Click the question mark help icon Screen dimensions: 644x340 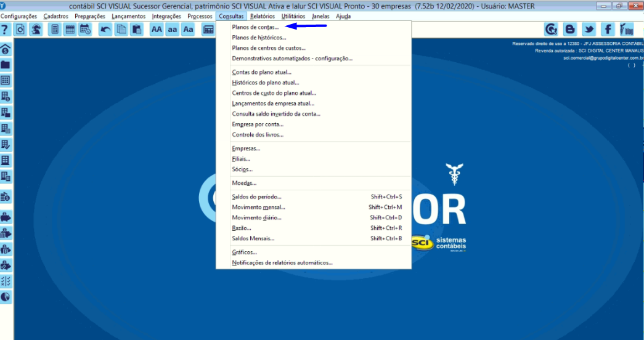tap(5, 30)
